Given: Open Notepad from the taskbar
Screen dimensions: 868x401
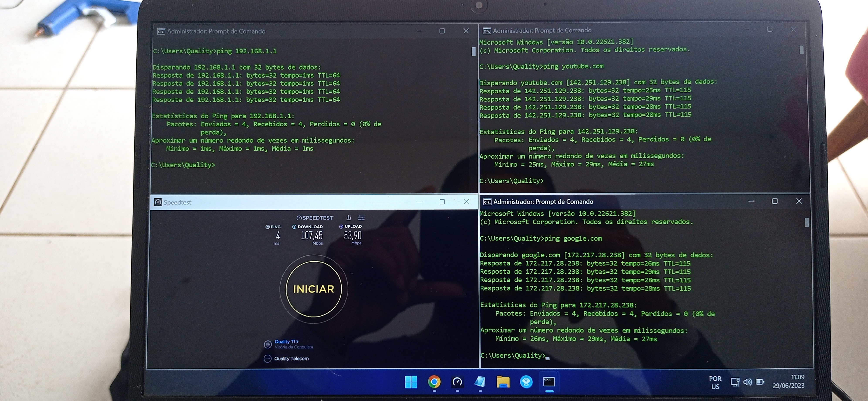Looking at the screenshot, I should point(480,382).
